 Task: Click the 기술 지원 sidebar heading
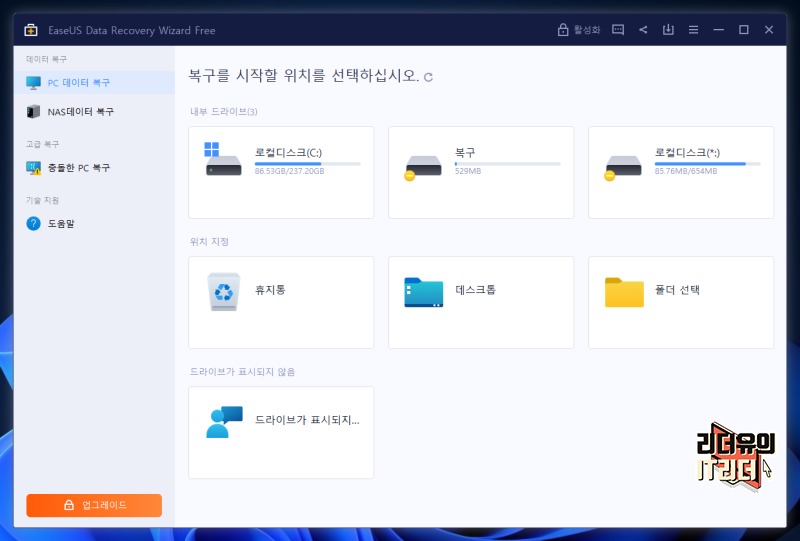(x=42, y=201)
